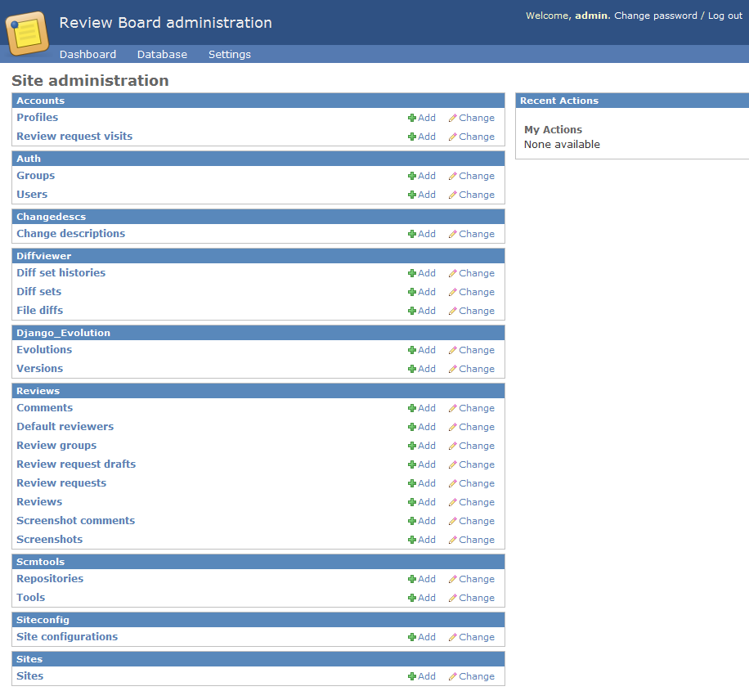Image resolution: width=749 pixels, height=700 pixels.
Task: Open the Diff sets link
Action: [39, 291]
